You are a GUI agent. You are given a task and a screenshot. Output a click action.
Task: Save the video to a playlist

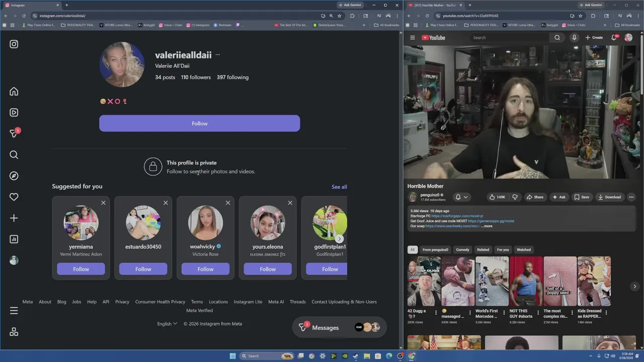tap(582, 197)
